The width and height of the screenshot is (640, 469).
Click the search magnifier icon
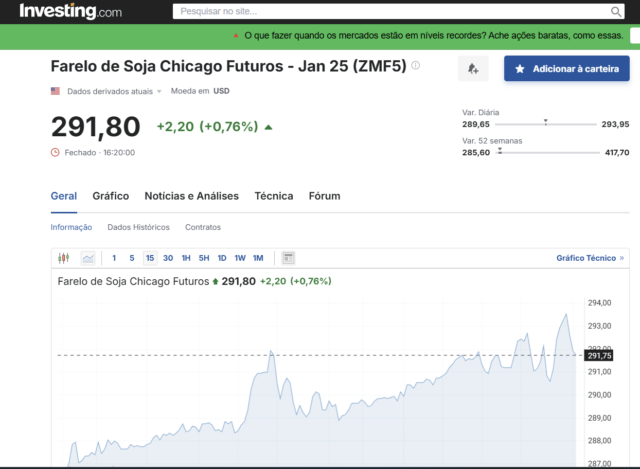coord(616,11)
